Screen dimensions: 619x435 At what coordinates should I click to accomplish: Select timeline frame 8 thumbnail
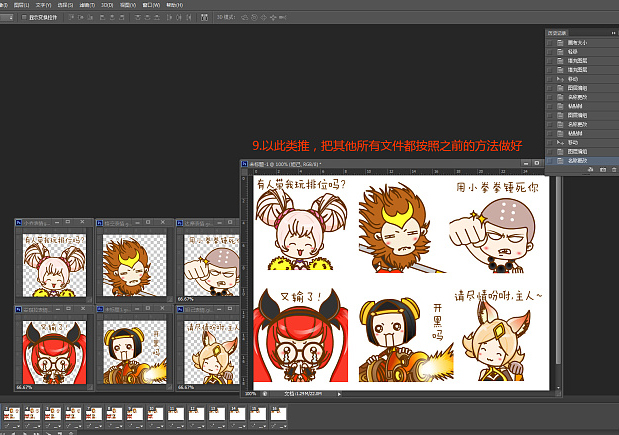114,414
